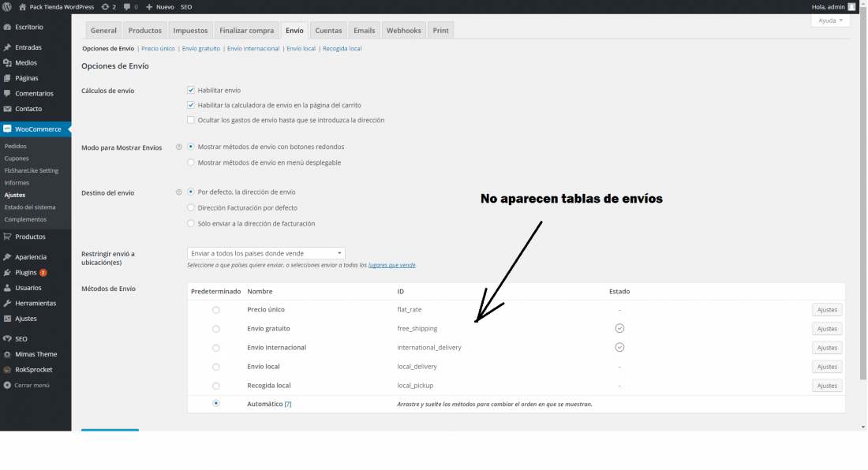Select shipping methods in dropdown menu option
This screenshot has width=868, height=470.
click(x=191, y=162)
